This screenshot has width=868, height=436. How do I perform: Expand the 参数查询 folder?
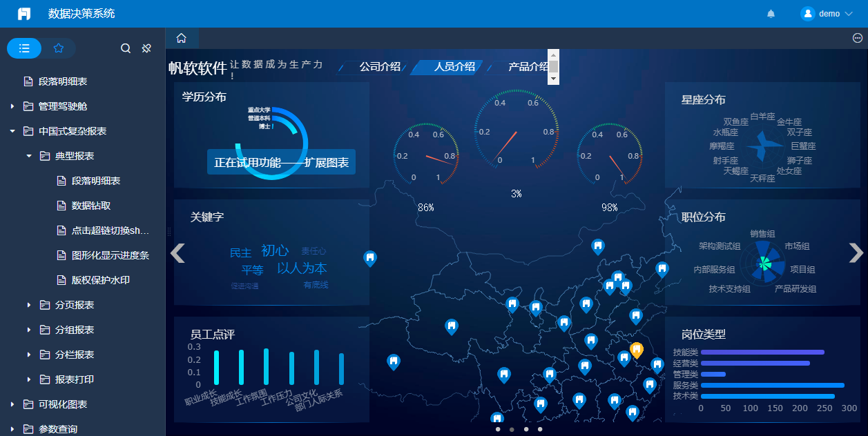click(12, 429)
